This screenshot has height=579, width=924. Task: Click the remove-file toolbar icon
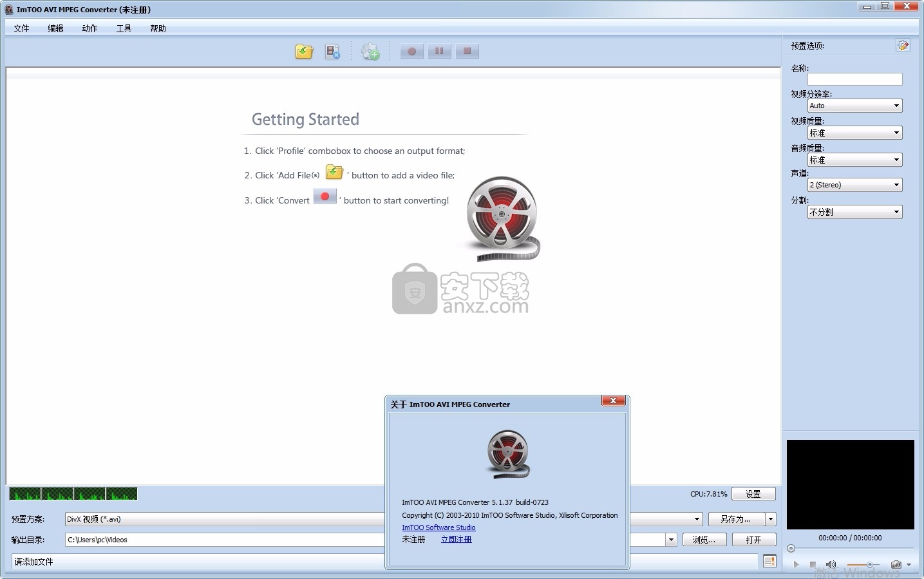pyautogui.click(x=332, y=52)
